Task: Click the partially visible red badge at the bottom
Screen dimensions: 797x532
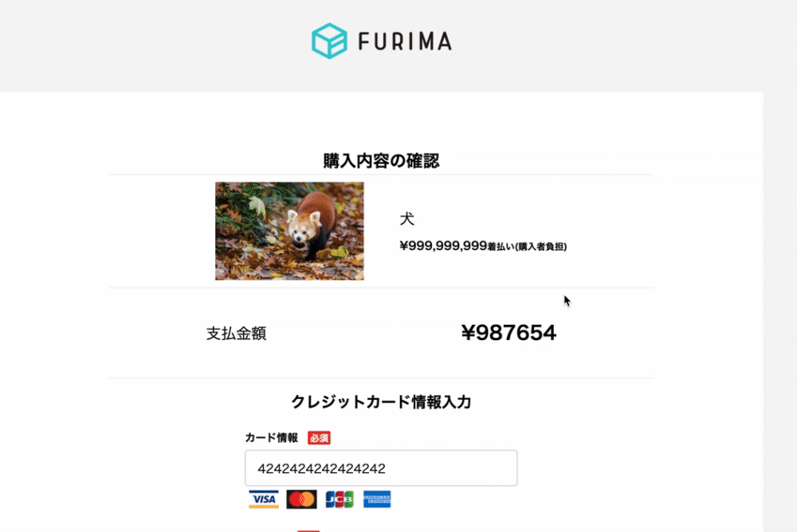Action: [308, 531]
